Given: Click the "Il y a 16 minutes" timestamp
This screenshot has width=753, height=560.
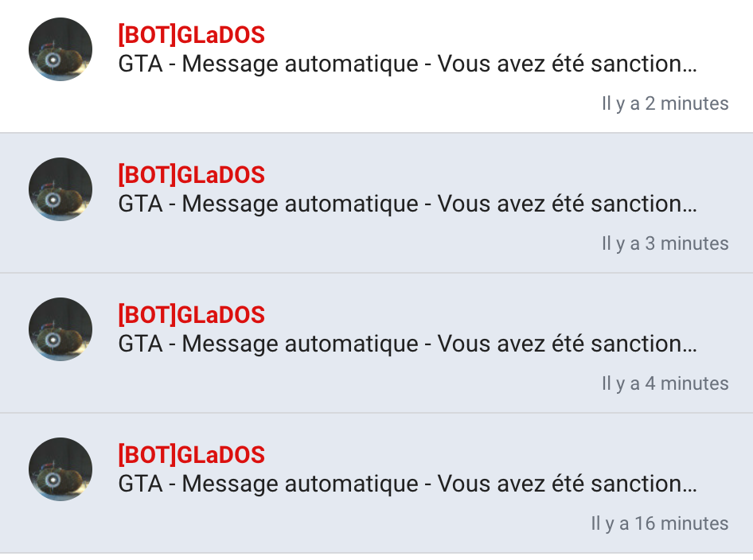Looking at the screenshot, I should tap(659, 523).
